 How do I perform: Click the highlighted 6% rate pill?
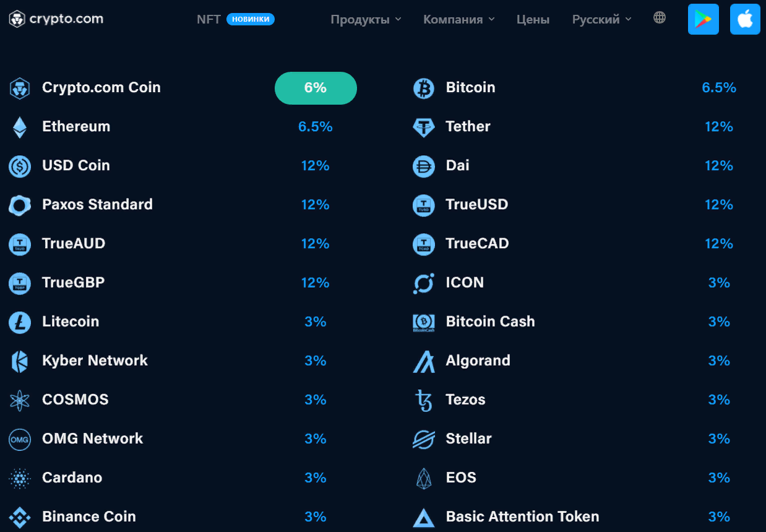tap(316, 88)
